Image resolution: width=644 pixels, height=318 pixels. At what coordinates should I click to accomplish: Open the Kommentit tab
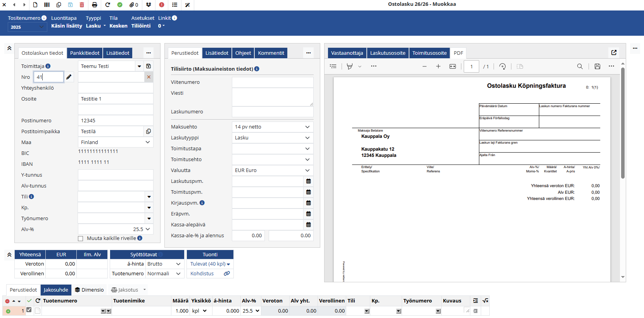point(271,53)
